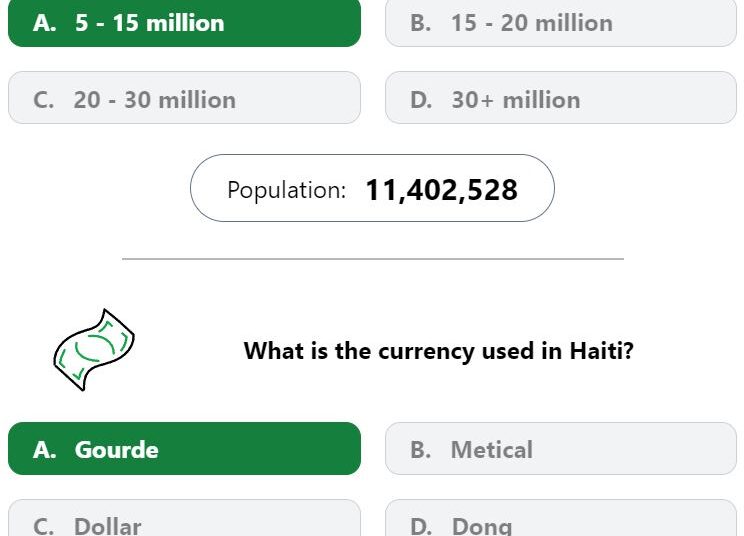744x536 pixels.
Task: Pick the 20 - 30 million answer
Action: pos(184,99)
